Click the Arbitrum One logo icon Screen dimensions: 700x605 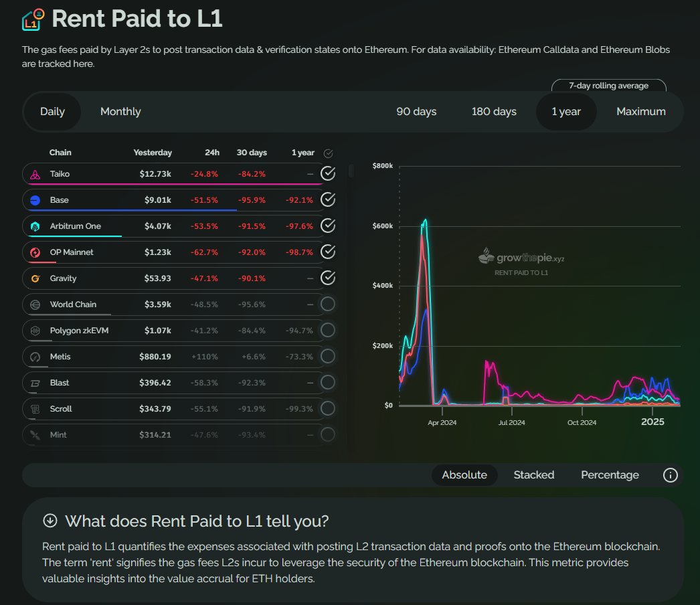pos(35,226)
